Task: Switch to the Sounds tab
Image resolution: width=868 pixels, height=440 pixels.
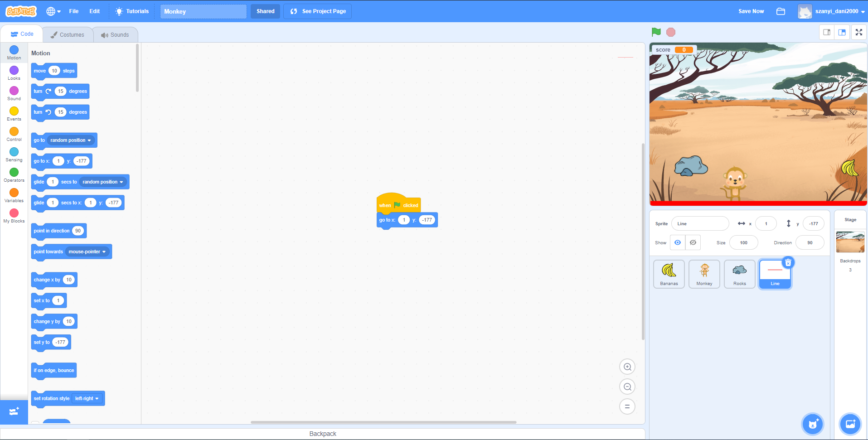Action: coord(115,35)
